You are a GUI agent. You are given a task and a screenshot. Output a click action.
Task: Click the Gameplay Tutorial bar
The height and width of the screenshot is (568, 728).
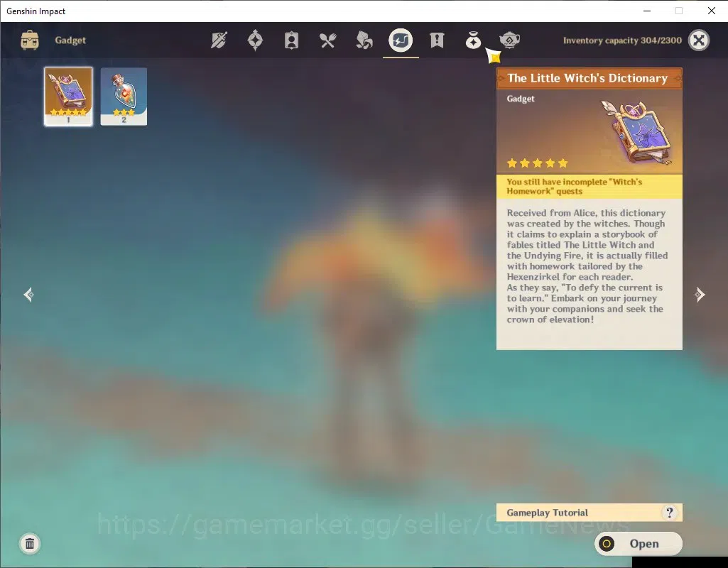pos(590,513)
